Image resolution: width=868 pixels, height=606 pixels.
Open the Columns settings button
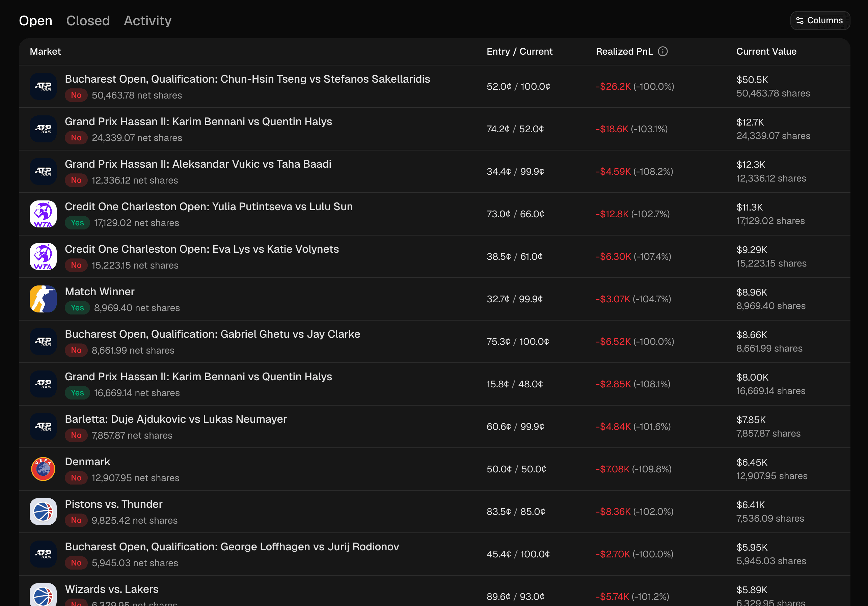pos(820,21)
